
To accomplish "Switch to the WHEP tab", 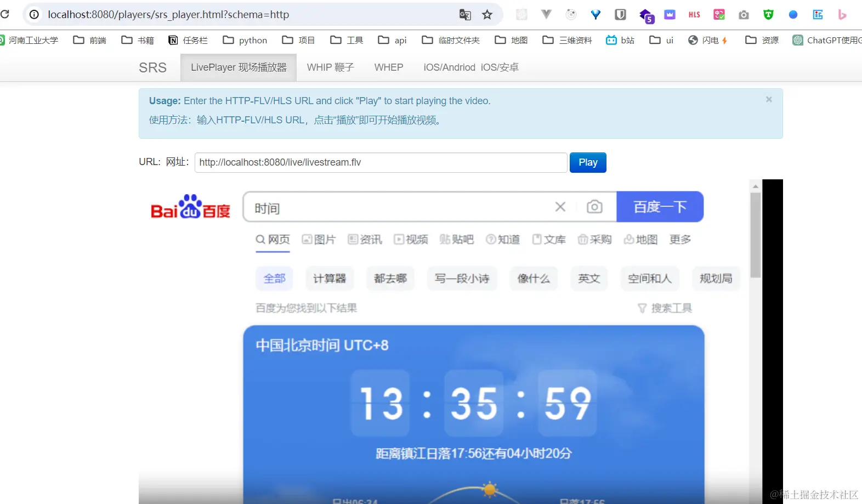I will point(389,67).
